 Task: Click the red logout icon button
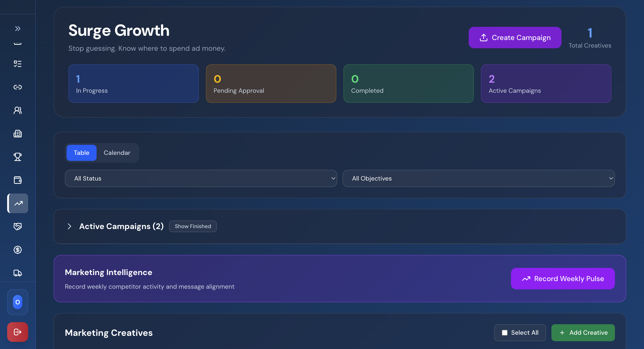click(17, 332)
